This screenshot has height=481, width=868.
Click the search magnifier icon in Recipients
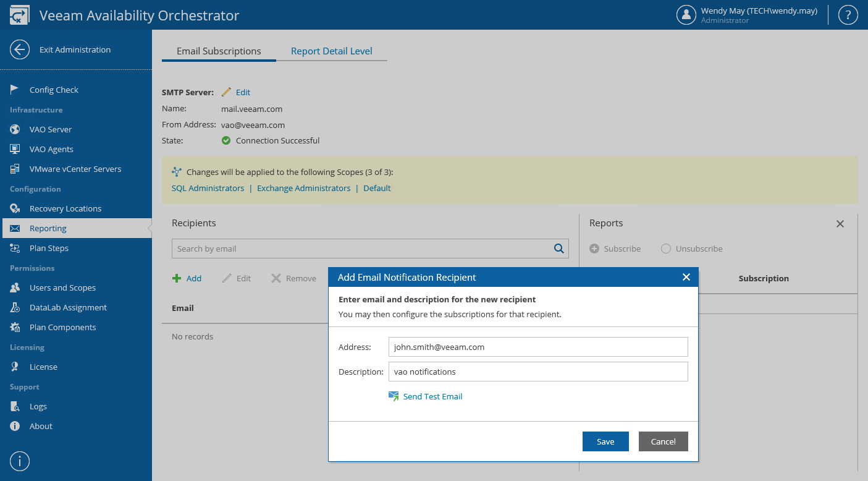[x=558, y=249]
